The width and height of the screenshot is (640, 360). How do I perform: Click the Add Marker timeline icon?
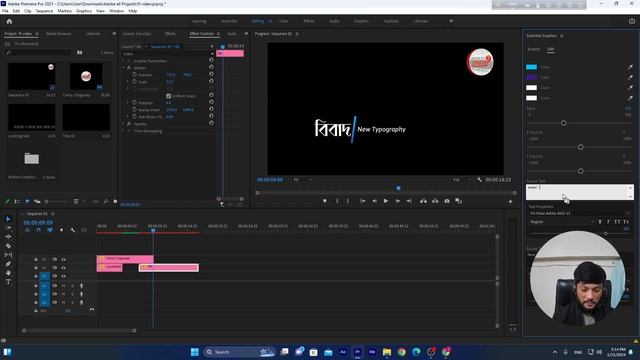coord(61,230)
